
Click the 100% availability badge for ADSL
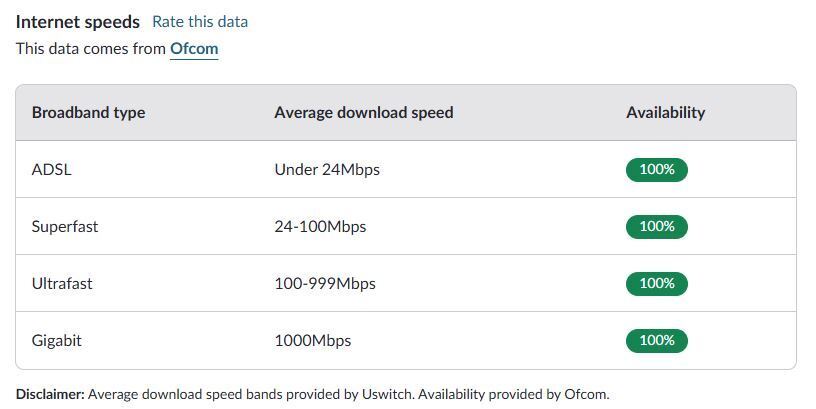pos(657,169)
